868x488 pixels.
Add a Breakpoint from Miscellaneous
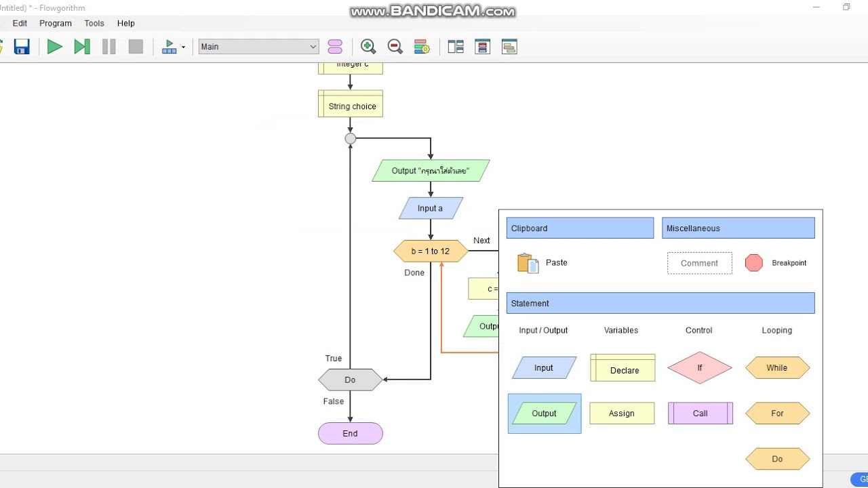pos(776,263)
